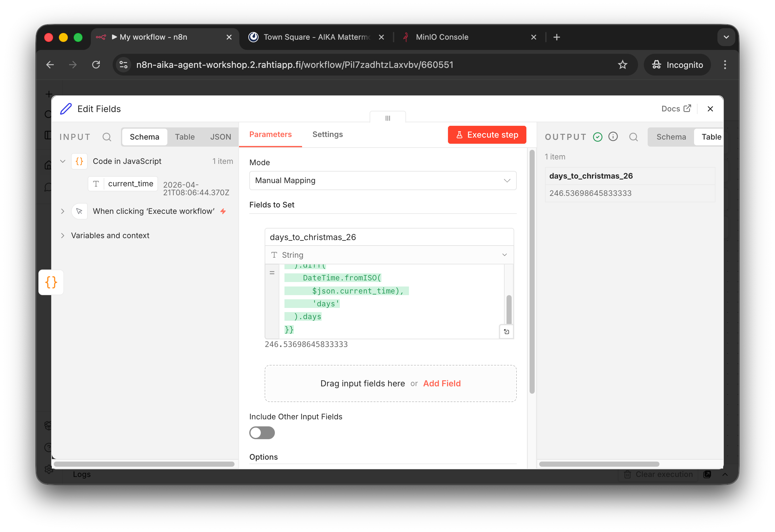The width and height of the screenshot is (775, 532).
Task: Click the output panel search icon
Action: pos(633,137)
